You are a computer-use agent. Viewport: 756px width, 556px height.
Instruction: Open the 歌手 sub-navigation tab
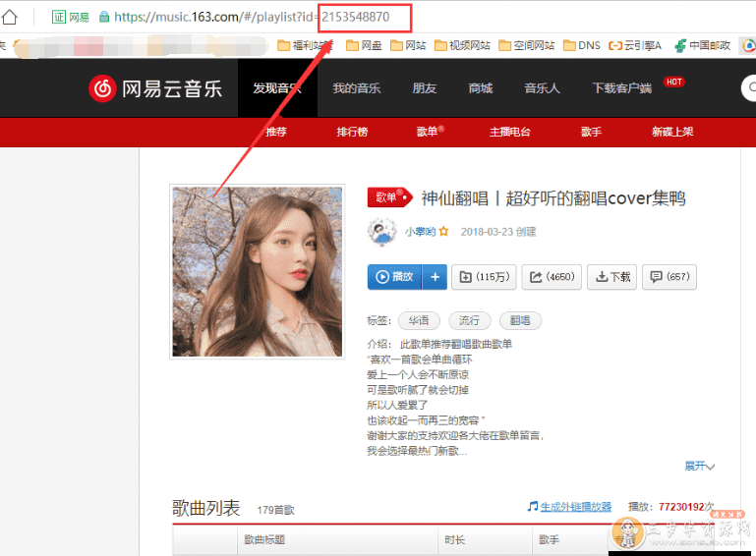click(591, 132)
